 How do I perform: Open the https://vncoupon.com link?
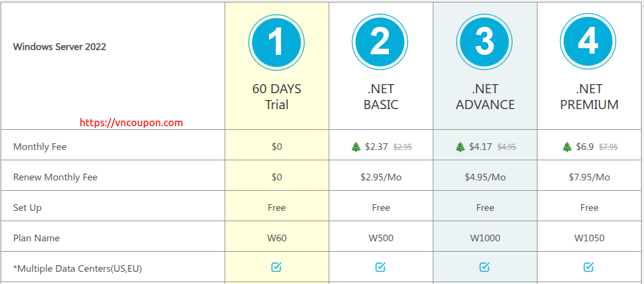(x=131, y=122)
